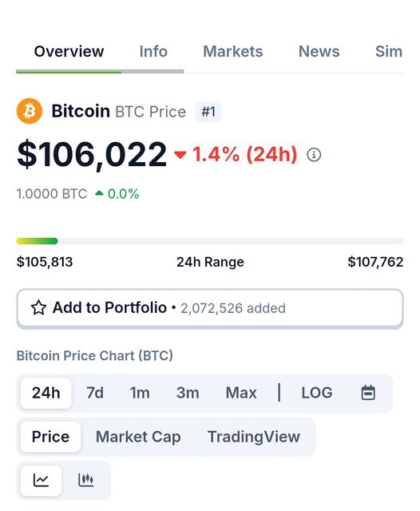Show the Max chart timeframe
Image resolution: width=420 pixels, height=511 pixels.
[x=241, y=393]
